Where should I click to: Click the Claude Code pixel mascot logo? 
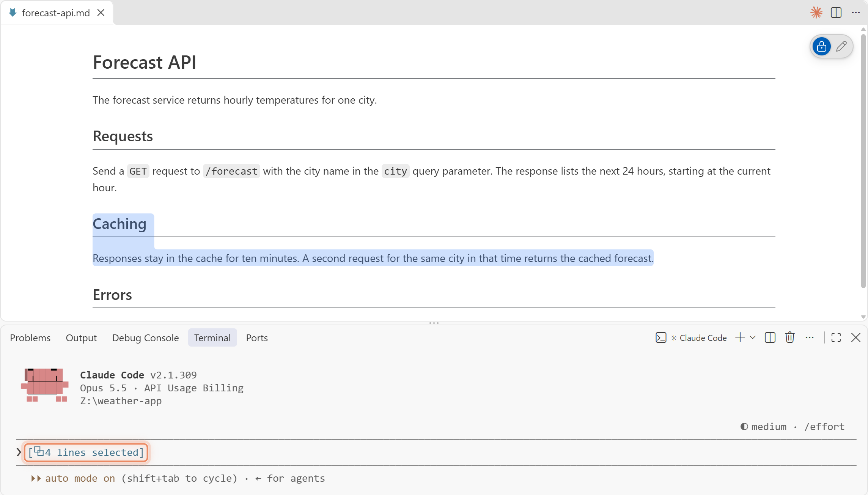45,385
